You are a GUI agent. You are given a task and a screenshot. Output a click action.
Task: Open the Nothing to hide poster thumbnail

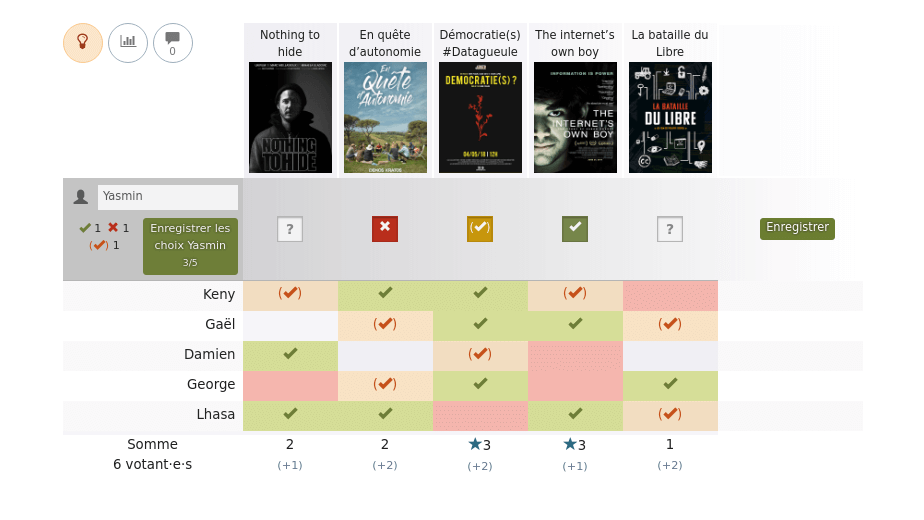click(x=291, y=117)
